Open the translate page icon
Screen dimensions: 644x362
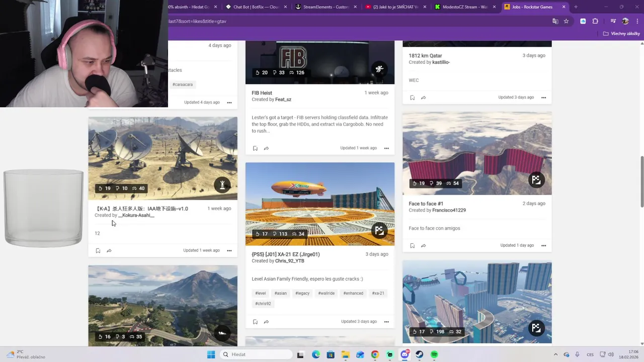555,21
